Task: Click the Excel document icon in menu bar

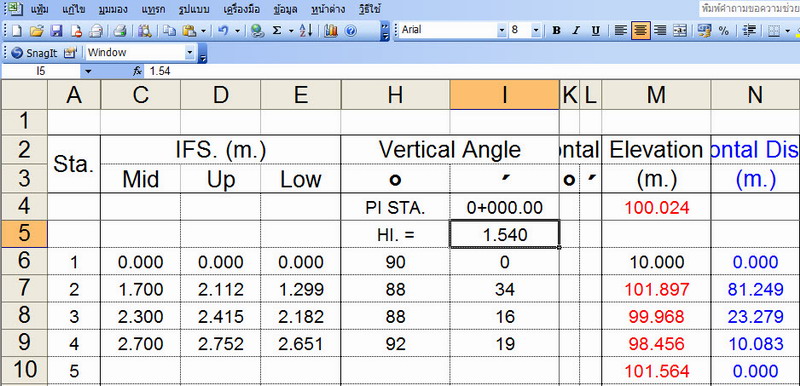Action: point(17,8)
